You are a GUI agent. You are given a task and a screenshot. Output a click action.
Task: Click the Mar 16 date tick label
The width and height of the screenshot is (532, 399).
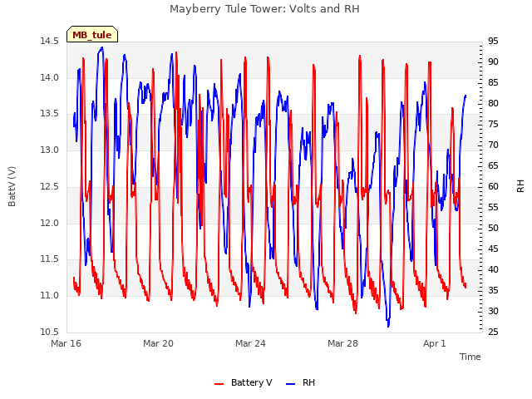coord(66,343)
